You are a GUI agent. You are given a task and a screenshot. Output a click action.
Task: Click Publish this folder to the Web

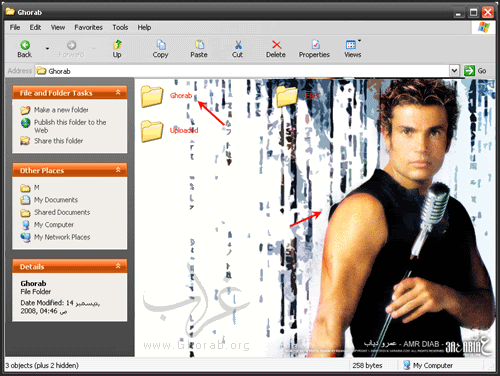click(x=70, y=126)
